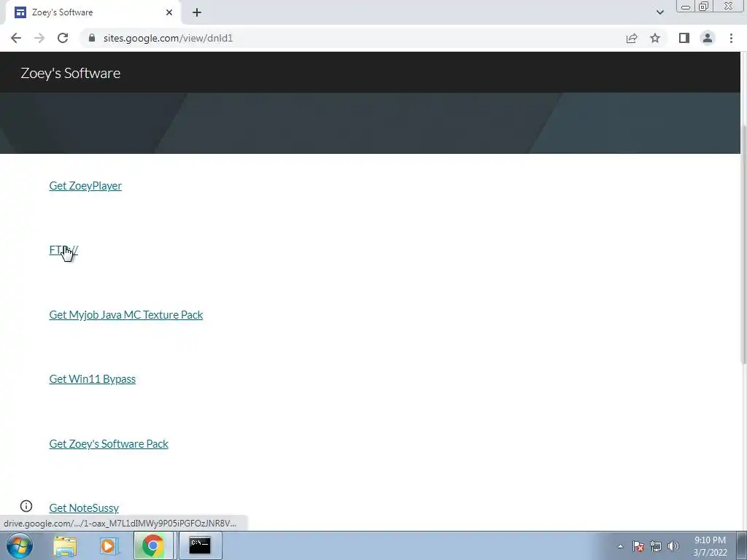Show hidden system tray icons
This screenshot has height=560, width=747.
(620, 546)
